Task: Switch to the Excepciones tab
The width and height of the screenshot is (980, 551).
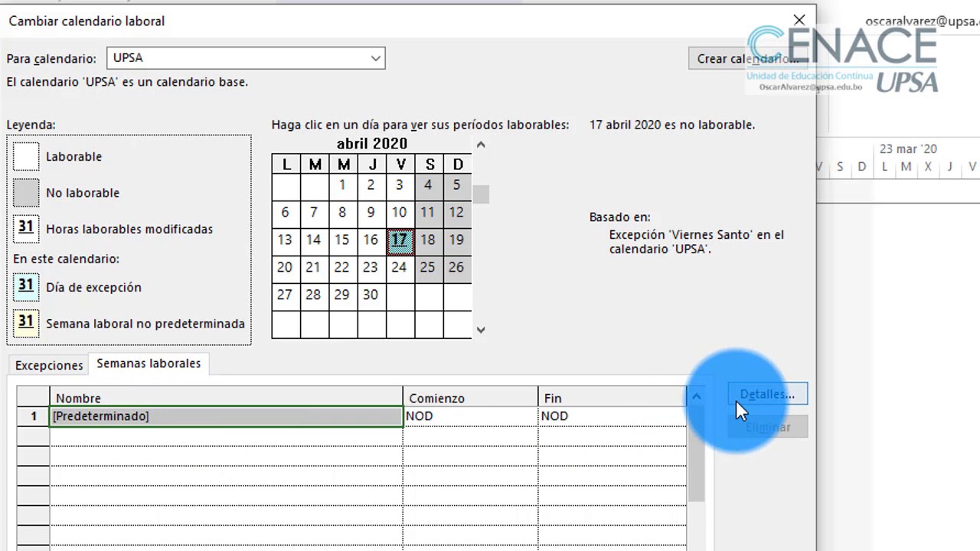Action: [49, 365]
